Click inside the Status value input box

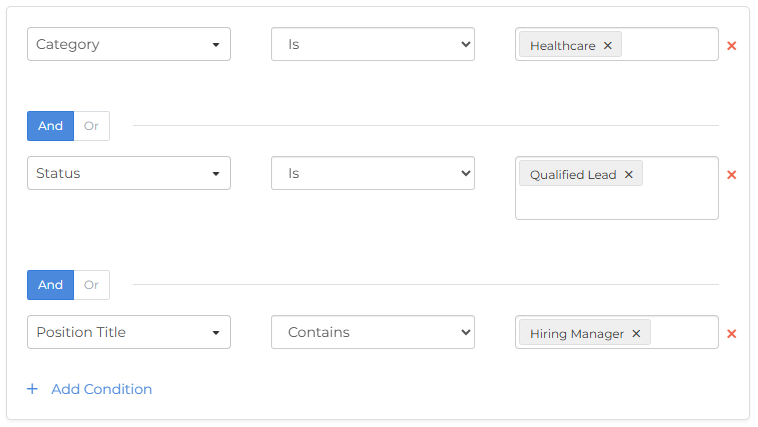616,202
